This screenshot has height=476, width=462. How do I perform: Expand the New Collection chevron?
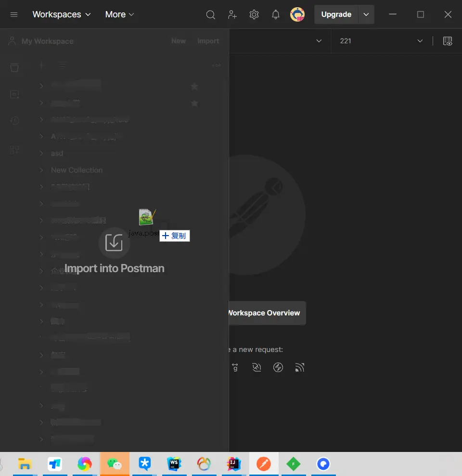[41, 170]
